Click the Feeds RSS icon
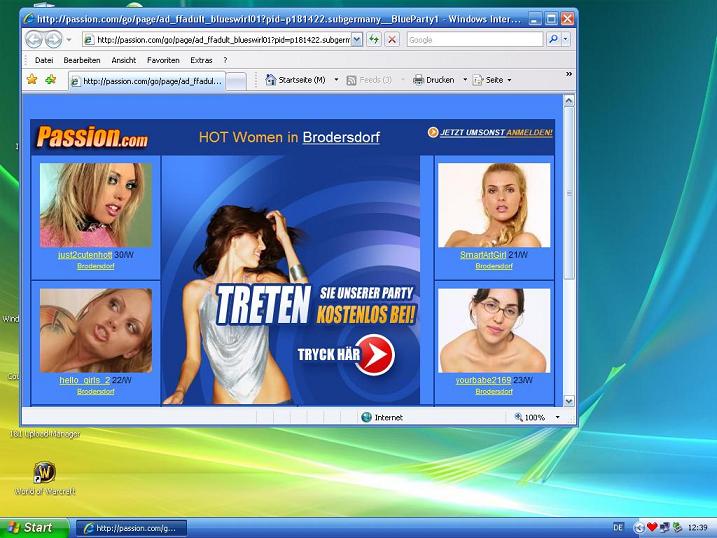 click(352, 80)
